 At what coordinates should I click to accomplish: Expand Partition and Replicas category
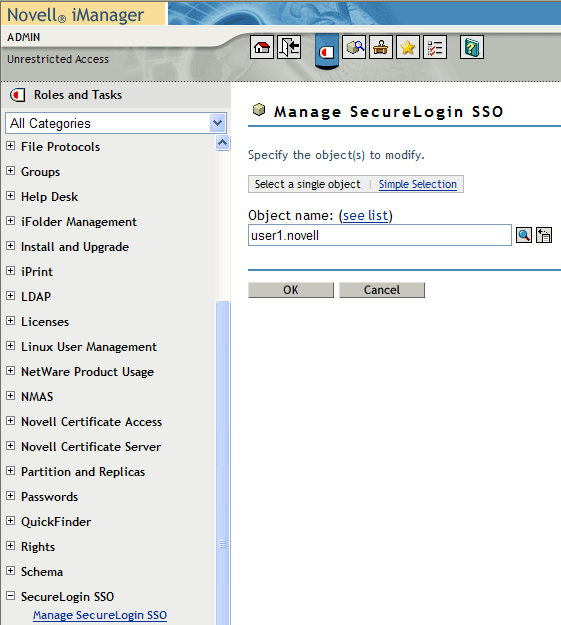click(11, 471)
